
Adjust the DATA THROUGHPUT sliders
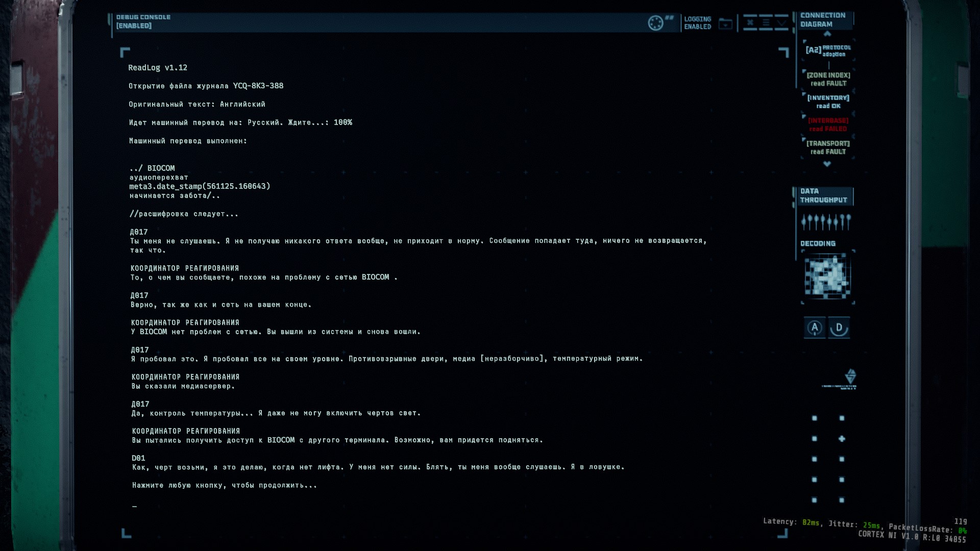coord(826,221)
